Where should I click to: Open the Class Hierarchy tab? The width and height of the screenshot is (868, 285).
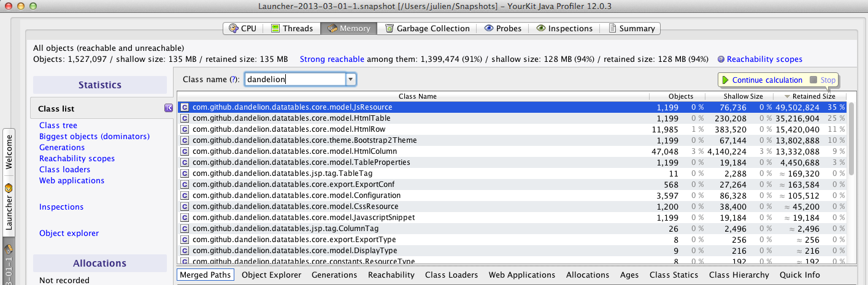(x=739, y=275)
